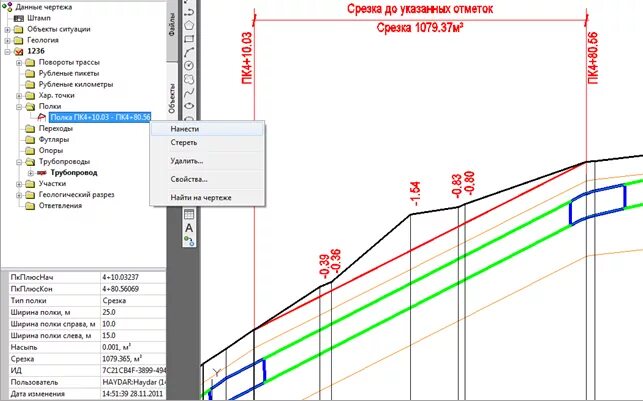
Task: Click the green-blue nodes tool icon
Action: coord(189,241)
